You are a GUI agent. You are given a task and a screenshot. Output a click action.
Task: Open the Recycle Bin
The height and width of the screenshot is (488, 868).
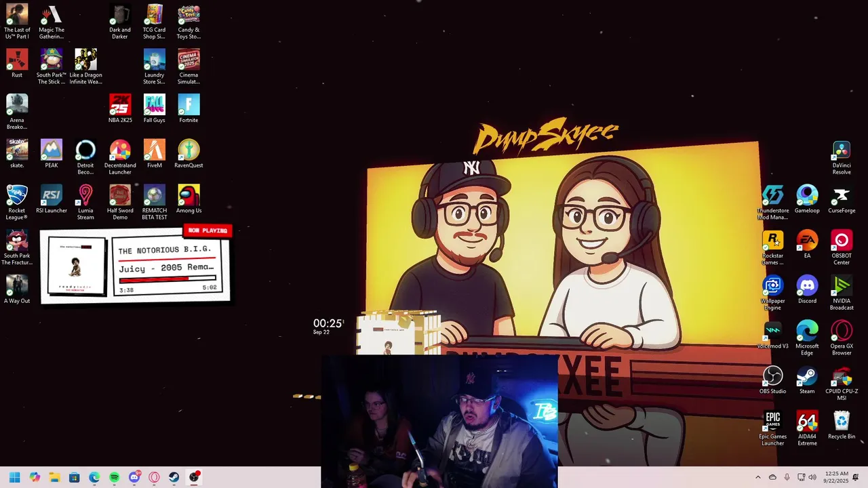coord(842,425)
